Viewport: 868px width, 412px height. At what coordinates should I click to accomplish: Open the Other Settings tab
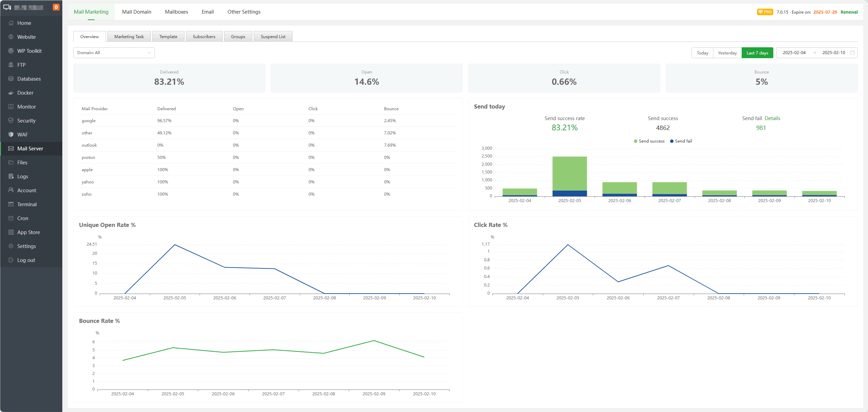(244, 12)
